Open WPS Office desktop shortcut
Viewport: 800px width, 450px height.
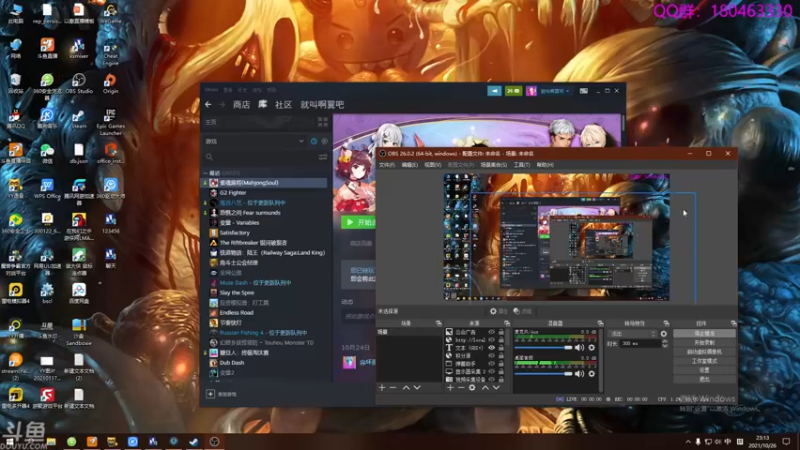click(x=47, y=188)
